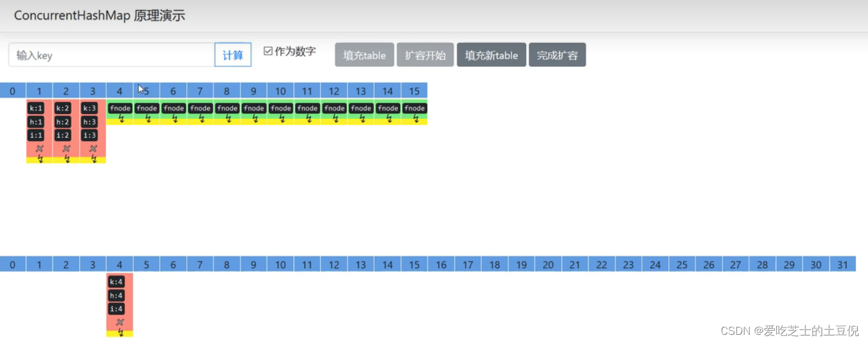
Task: Click lightning icon under fnode in slot 7
Action: pos(202,119)
